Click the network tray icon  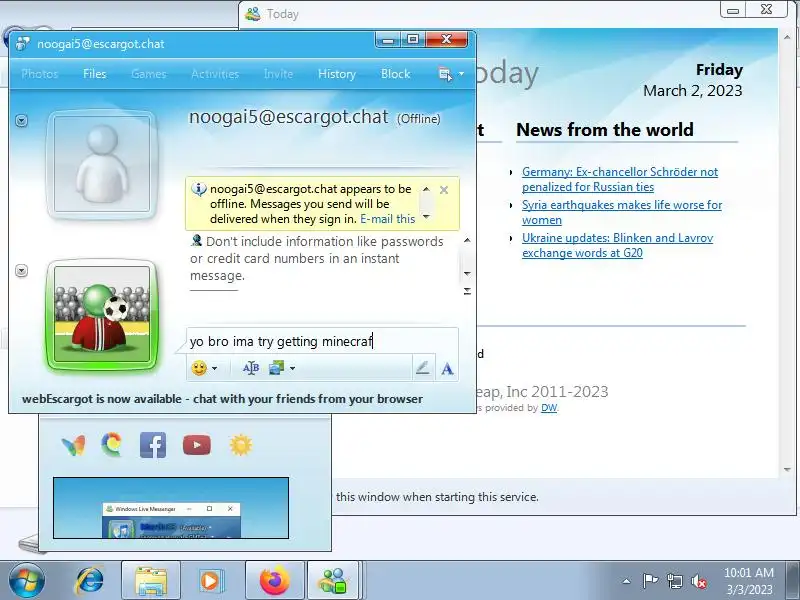click(675, 581)
